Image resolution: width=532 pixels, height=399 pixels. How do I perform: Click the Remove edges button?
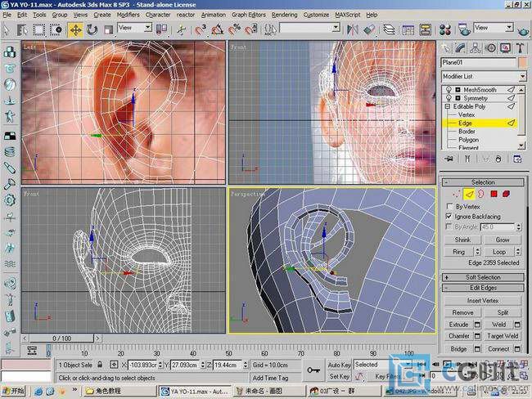(x=462, y=312)
